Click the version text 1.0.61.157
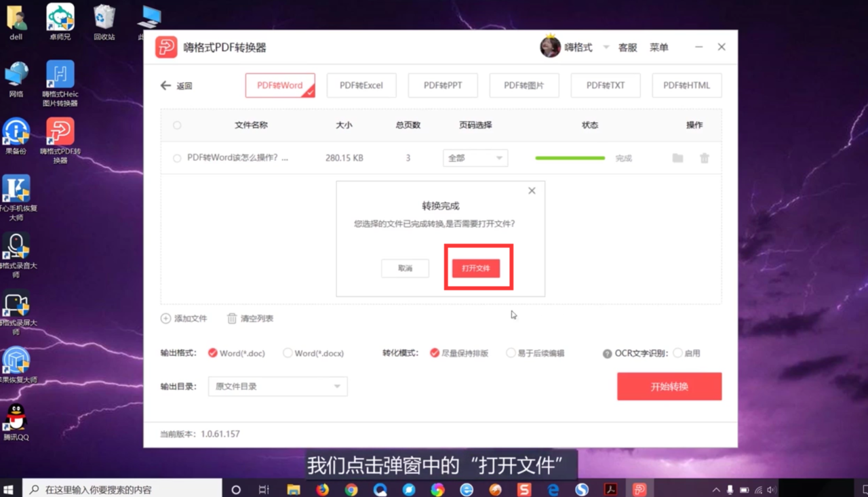Viewport: 868px width, 497px height. pos(220,434)
